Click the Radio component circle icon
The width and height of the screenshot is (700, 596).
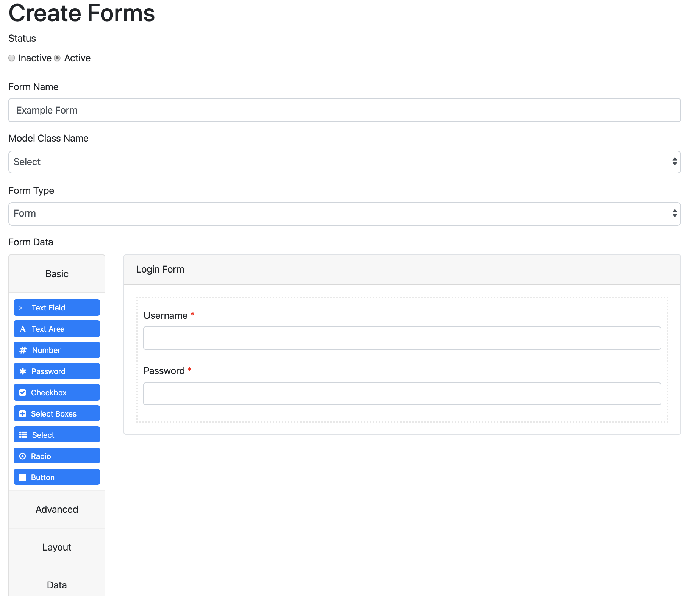pos(23,456)
